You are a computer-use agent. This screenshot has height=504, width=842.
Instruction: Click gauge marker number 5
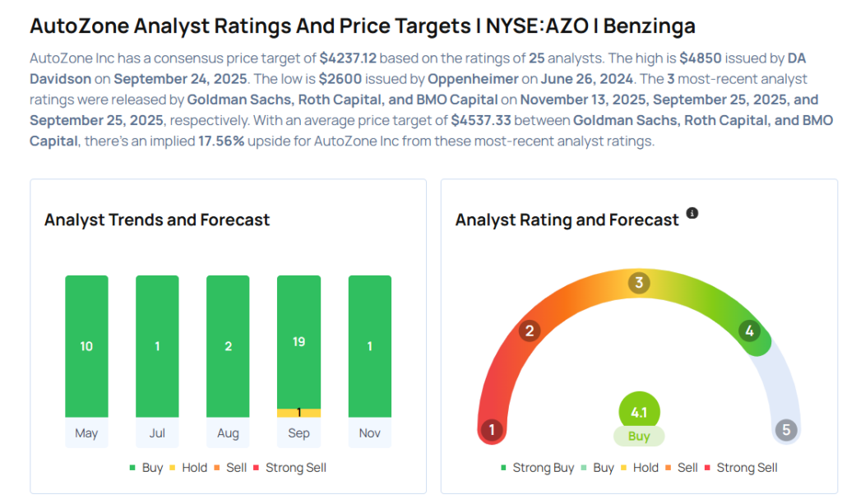(786, 430)
